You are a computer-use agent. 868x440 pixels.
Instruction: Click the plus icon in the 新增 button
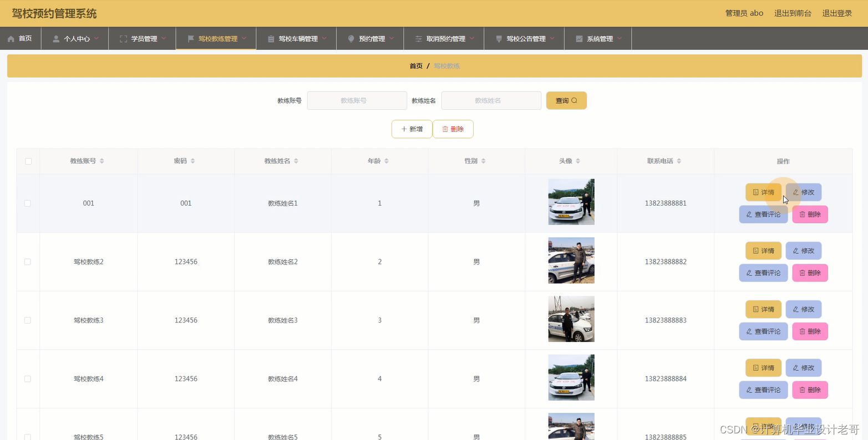tap(404, 129)
